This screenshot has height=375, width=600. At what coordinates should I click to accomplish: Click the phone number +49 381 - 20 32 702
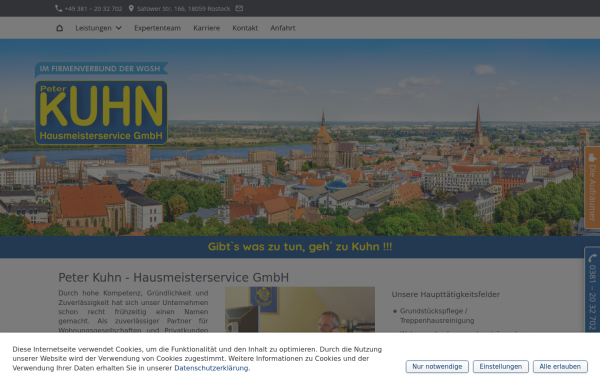pos(93,8)
